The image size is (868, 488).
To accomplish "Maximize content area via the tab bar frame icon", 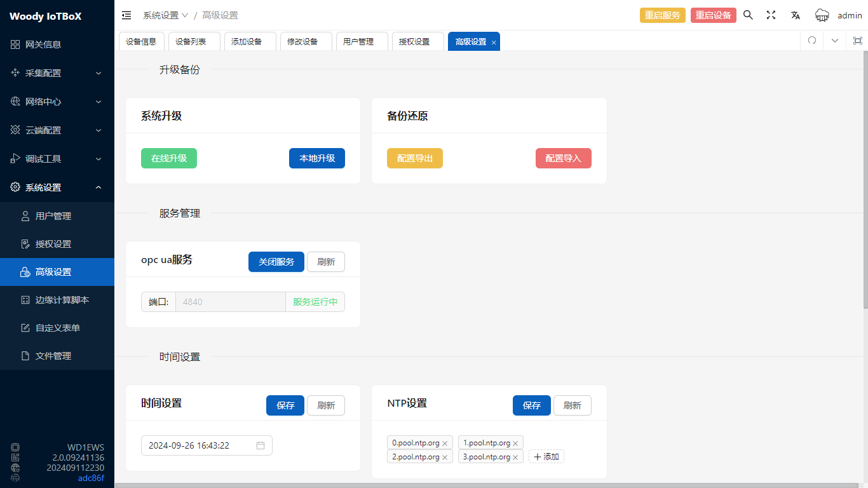I will (x=857, y=41).
